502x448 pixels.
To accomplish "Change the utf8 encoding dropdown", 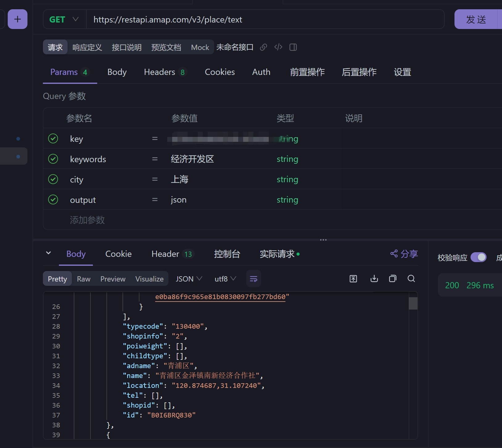I will point(226,279).
